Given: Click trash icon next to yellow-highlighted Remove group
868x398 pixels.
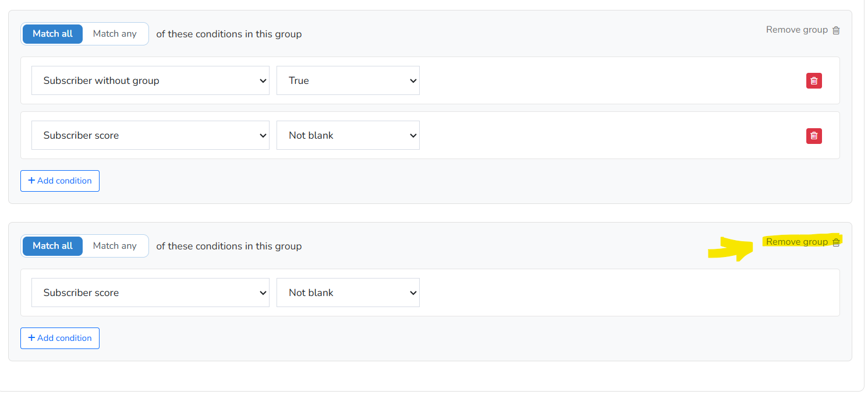Looking at the screenshot, I should [x=836, y=242].
